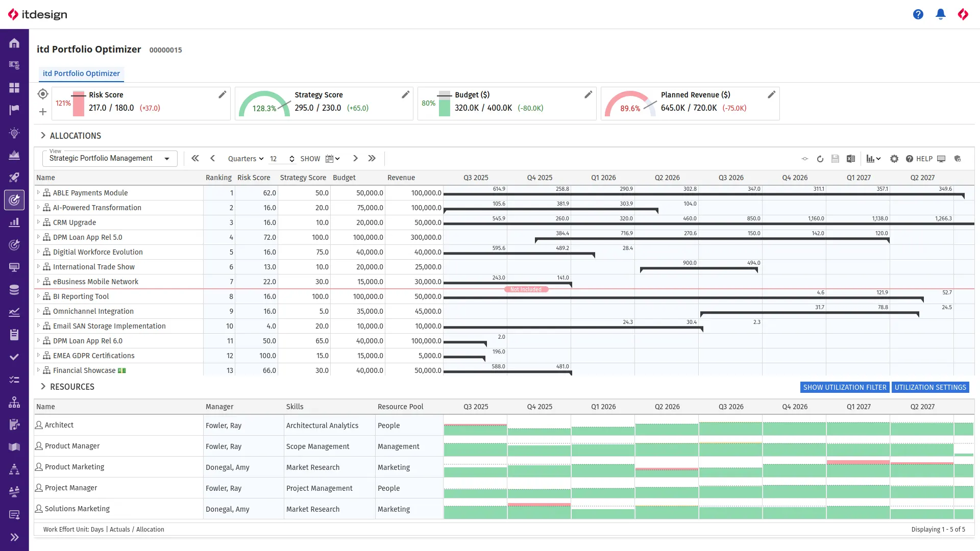The image size is (980, 551).
Task: Edit the Planned Revenue ($) widget
Action: 772,94
